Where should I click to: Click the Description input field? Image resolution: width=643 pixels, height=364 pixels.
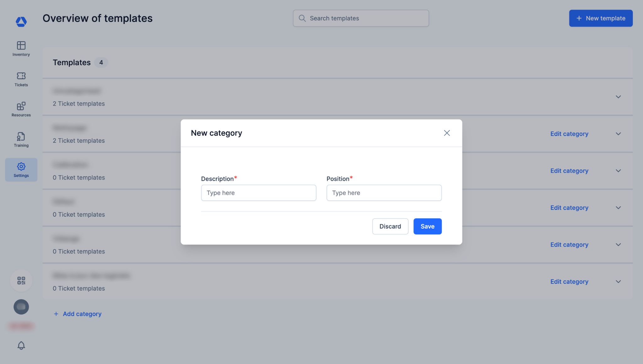pyautogui.click(x=258, y=193)
